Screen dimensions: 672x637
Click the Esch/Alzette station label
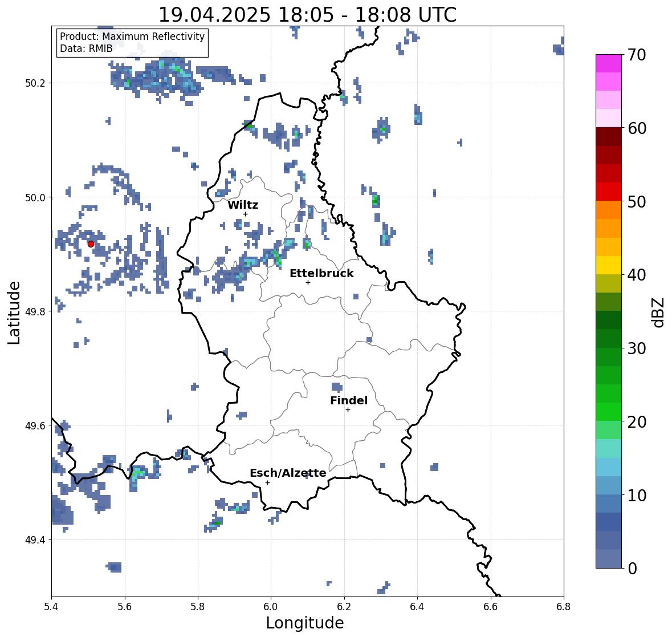288,473
